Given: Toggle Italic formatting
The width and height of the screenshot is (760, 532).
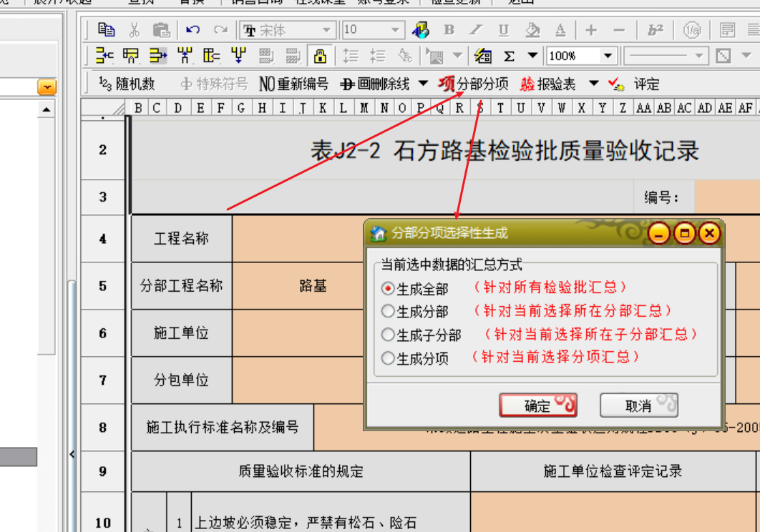Looking at the screenshot, I should pos(476,30).
